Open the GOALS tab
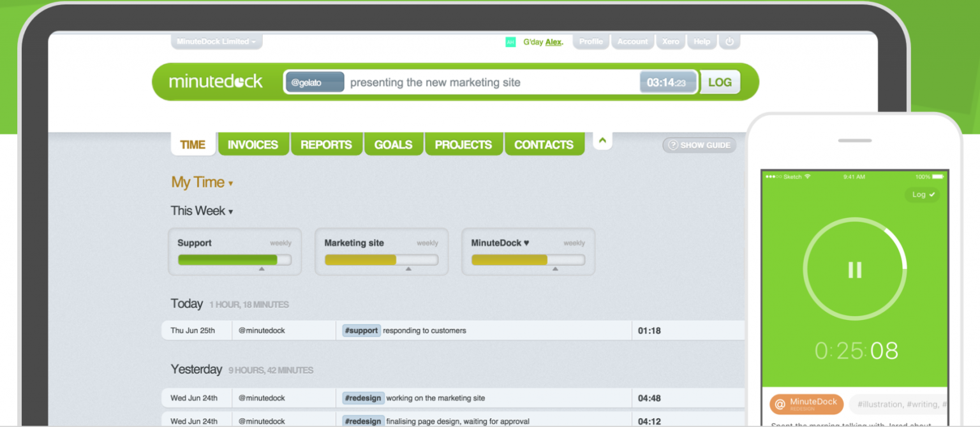980x427 pixels. [394, 144]
